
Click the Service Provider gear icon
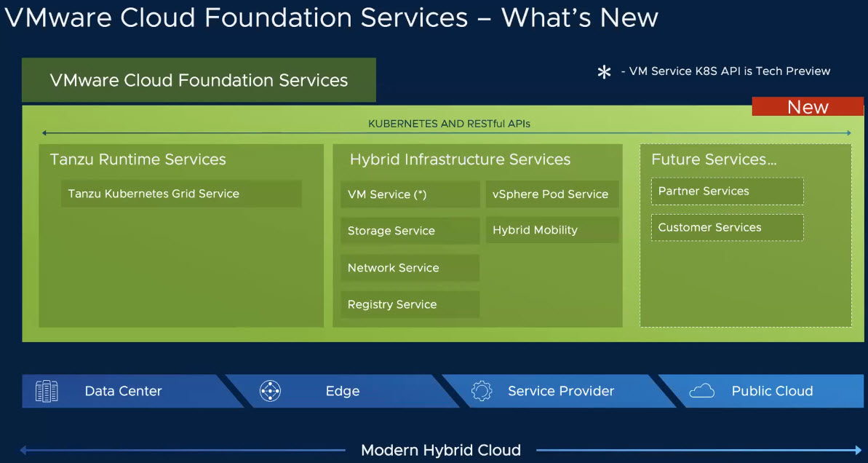pyautogui.click(x=482, y=391)
